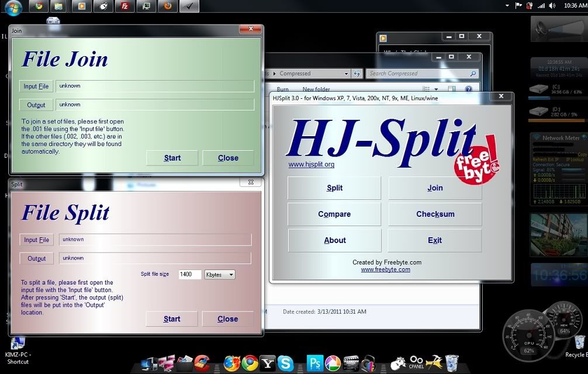Toggle the Explorer preview pane icon

[452, 89]
